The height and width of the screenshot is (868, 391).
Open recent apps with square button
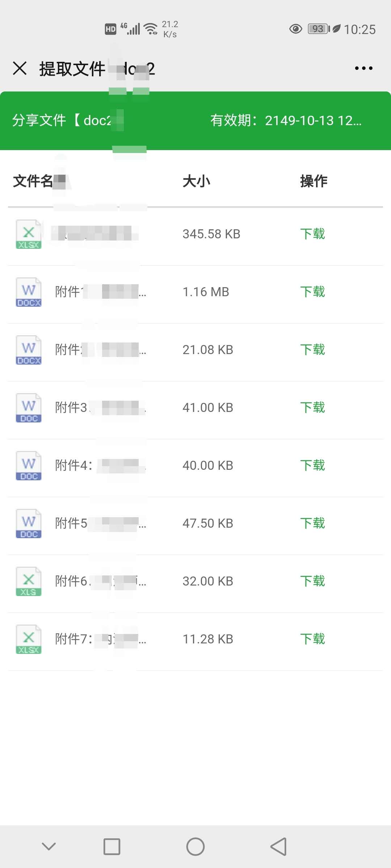tap(112, 846)
